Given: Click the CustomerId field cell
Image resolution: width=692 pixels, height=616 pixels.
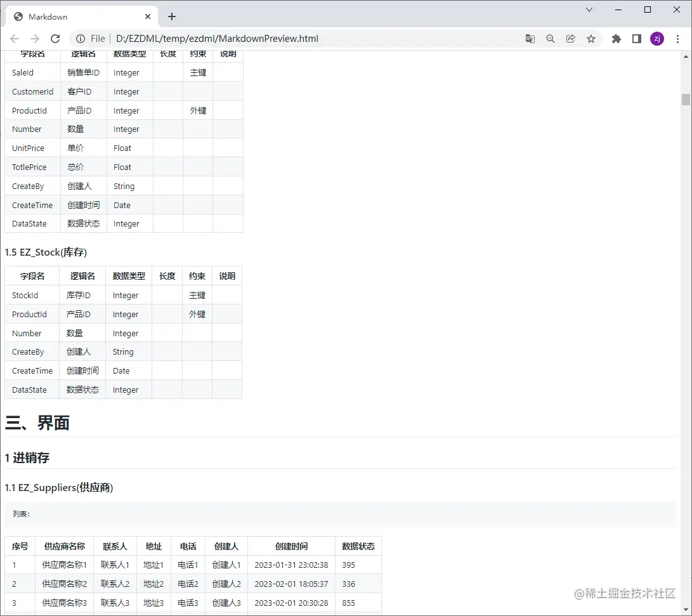Looking at the screenshot, I should click(x=32, y=92).
